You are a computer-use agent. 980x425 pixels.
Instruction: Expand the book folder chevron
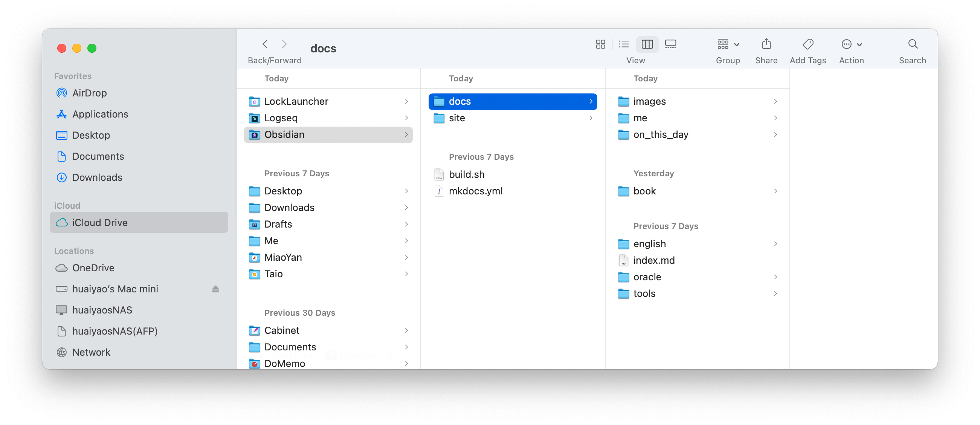point(775,191)
